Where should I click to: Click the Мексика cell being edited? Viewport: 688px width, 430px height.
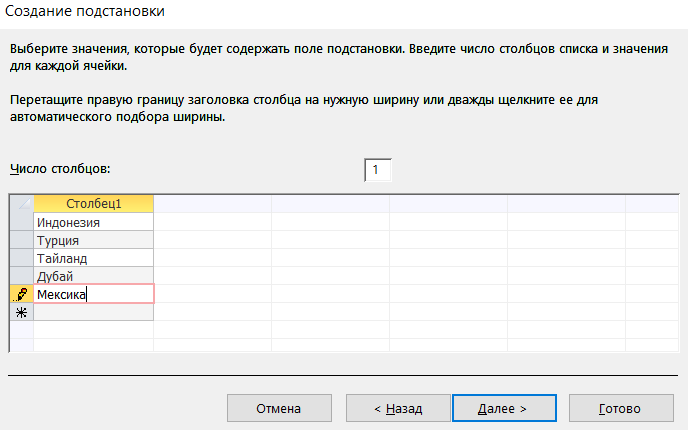point(93,294)
